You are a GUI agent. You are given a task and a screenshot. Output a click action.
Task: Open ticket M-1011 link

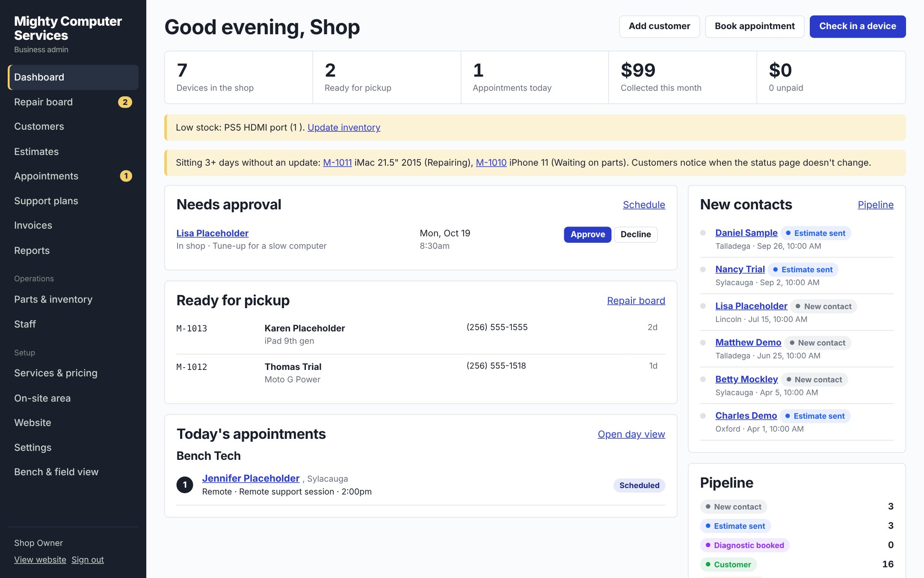(x=338, y=163)
